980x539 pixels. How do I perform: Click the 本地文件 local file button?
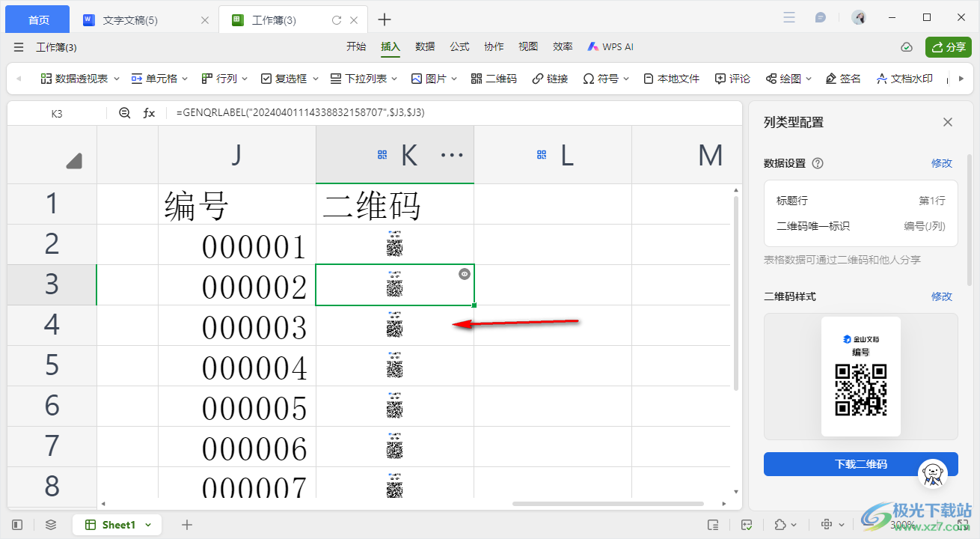(671, 79)
